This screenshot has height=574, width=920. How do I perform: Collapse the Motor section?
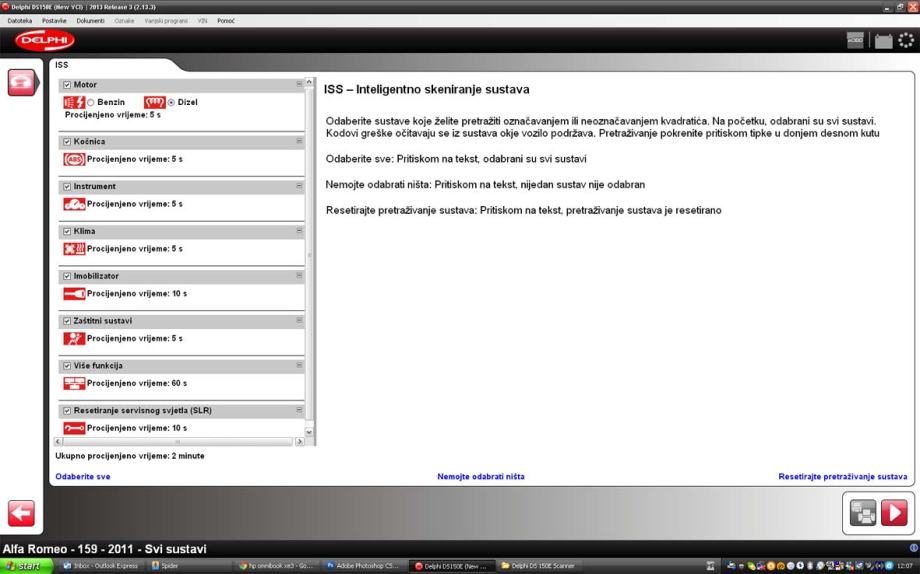tap(299, 85)
